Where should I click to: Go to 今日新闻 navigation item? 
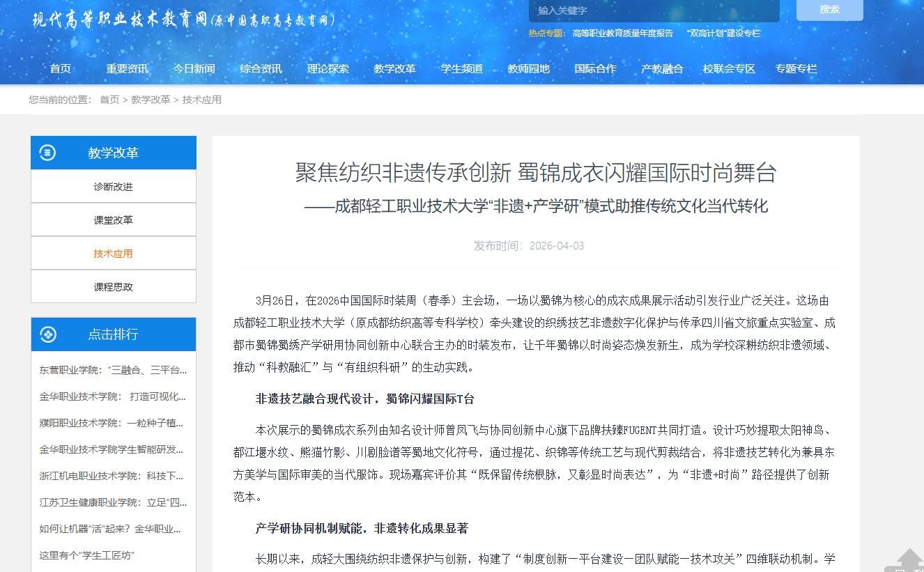pos(194,68)
